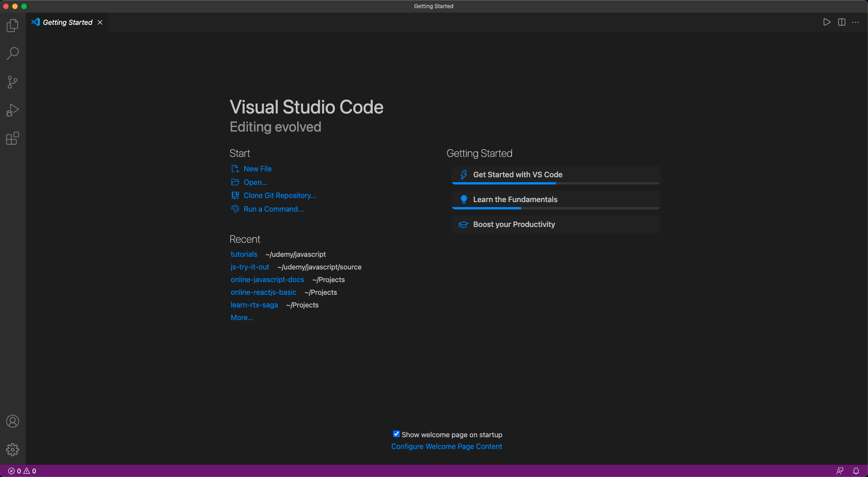Click the lightning bolt icon on Get Started

464,175
